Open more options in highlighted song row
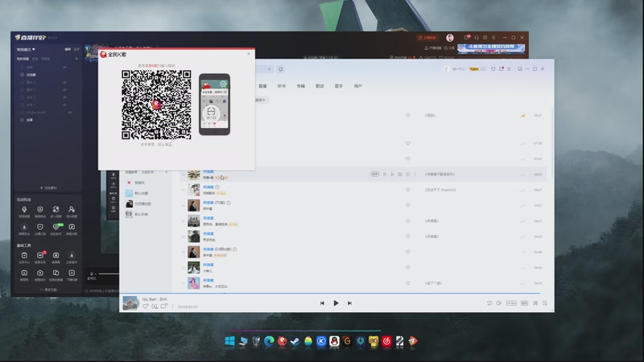 pyautogui.click(x=415, y=174)
